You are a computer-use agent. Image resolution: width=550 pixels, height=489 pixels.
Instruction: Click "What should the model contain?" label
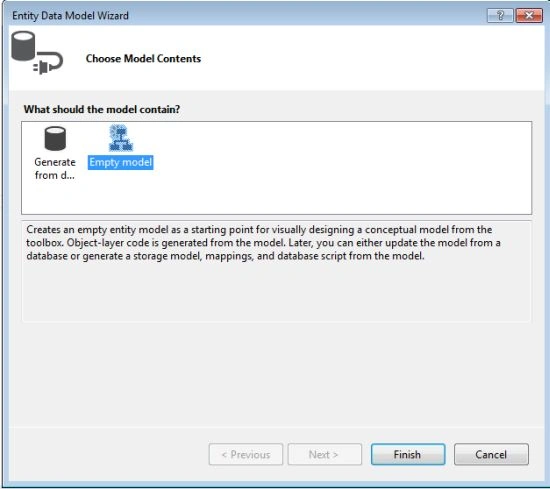coord(102,109)
